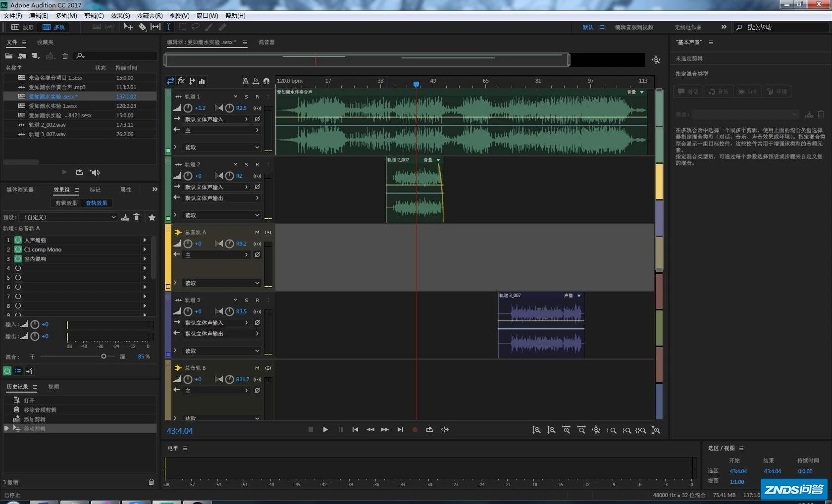Open the 预设 preset dropdown
832x504 pixels.
pyautogui.click(x=68, y=217)
